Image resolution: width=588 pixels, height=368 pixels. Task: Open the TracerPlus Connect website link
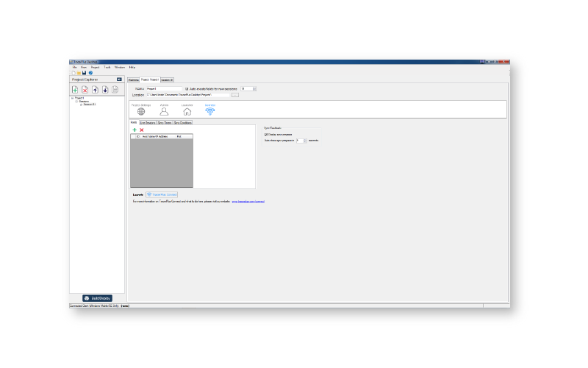pos(248,202)
